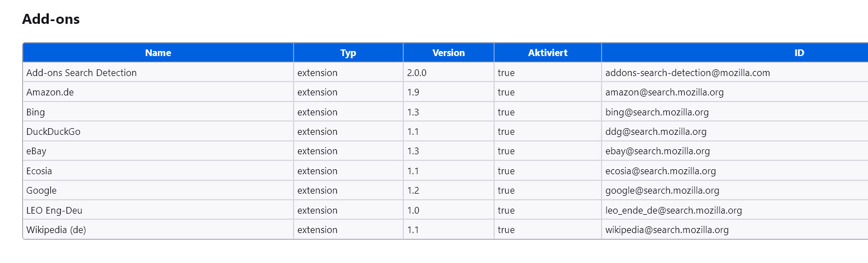Click the Typ column header
Viewport: 868px width, 263px height.
tap(348, 53)
